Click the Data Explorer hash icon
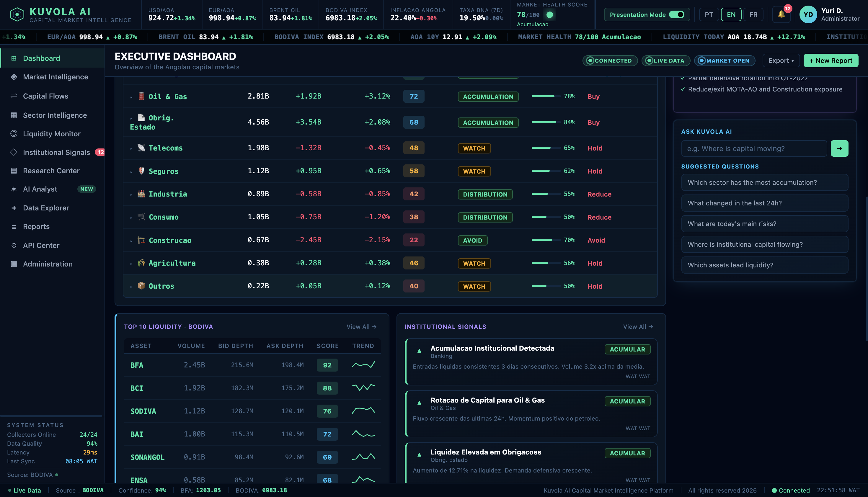Image resolution: width=868 pixels, height=497 pixels. [x=14, y=208]
